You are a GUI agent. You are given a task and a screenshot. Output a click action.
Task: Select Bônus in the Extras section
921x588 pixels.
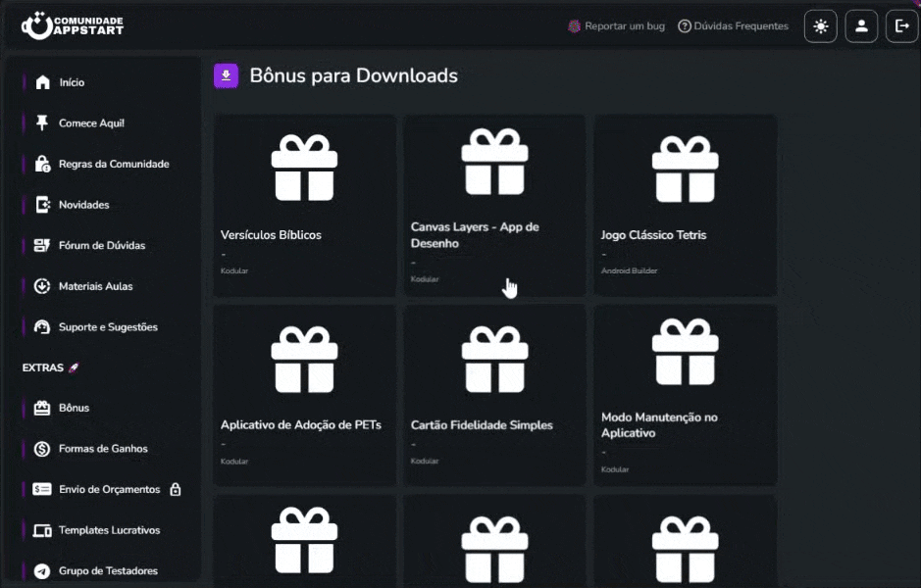tap(74, 408)
